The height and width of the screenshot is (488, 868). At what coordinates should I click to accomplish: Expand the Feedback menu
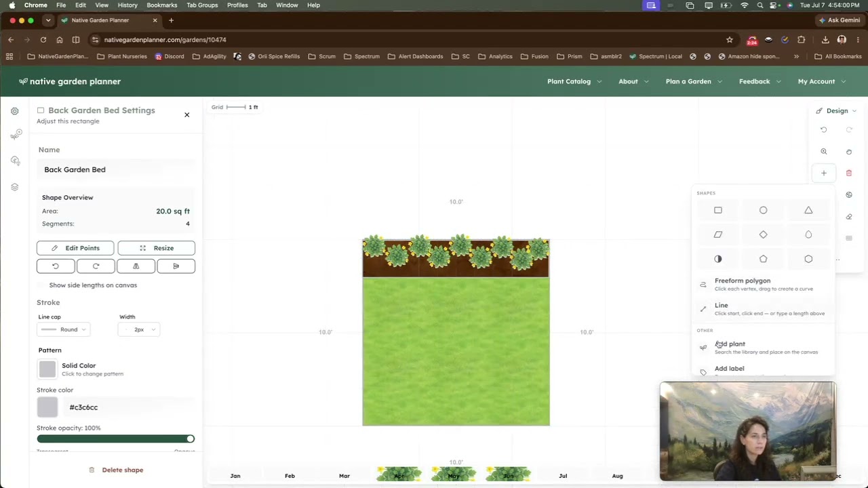[759, 81]
